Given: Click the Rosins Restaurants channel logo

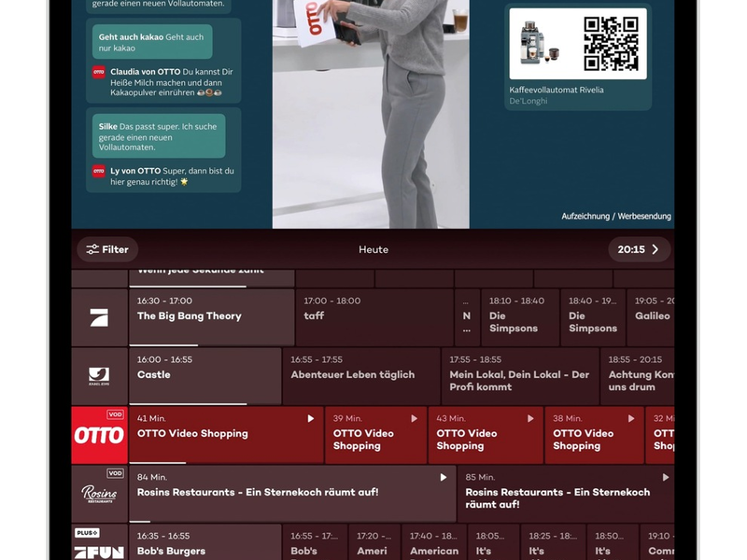Looking at the screenshot, I should coord(98,492).
